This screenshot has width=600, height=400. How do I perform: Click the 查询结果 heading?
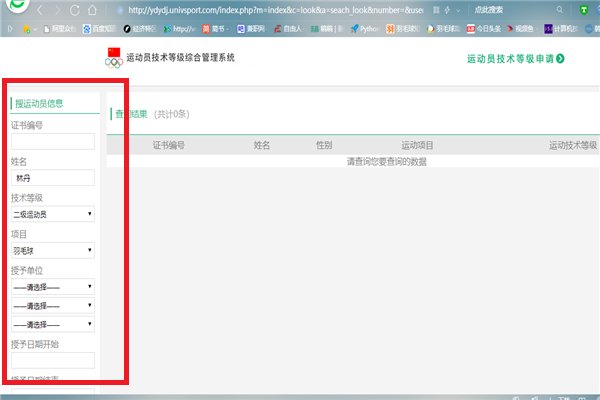tap(131, 114)
